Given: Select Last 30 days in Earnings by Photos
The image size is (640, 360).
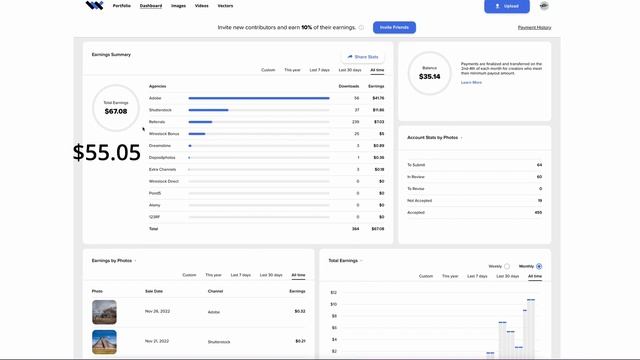Looking at the screenshot, I should coord(271,275).
